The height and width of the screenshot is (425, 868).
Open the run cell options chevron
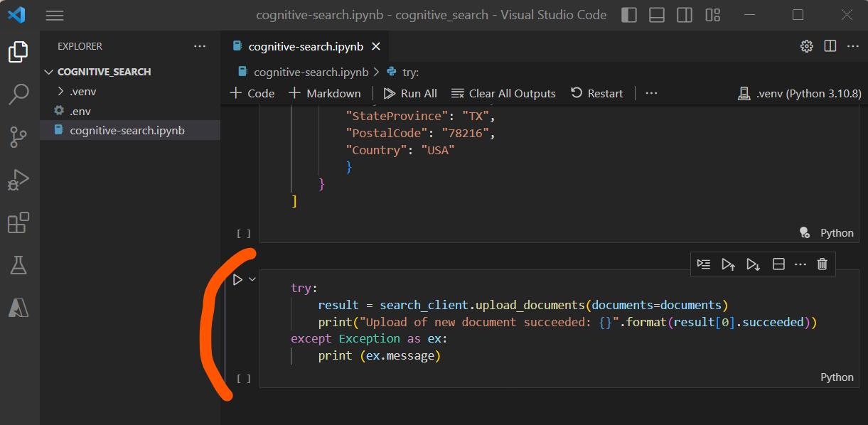(252, 280)
